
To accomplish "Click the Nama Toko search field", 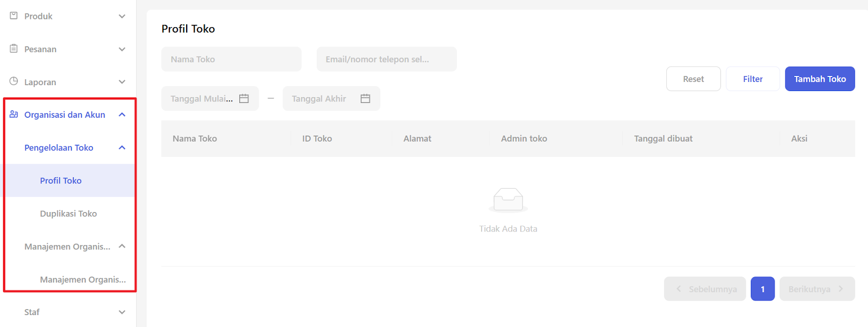I will click(231, 59).
